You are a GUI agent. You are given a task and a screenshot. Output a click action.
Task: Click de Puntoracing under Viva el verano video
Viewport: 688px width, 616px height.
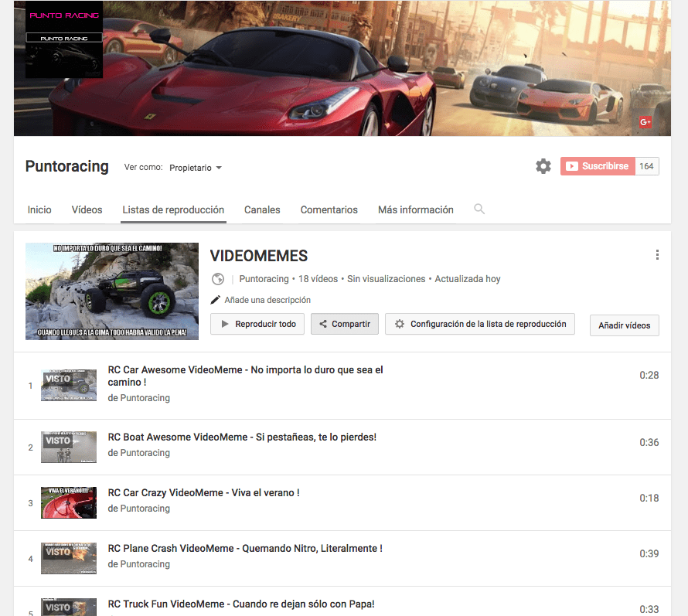coord(138,509)
